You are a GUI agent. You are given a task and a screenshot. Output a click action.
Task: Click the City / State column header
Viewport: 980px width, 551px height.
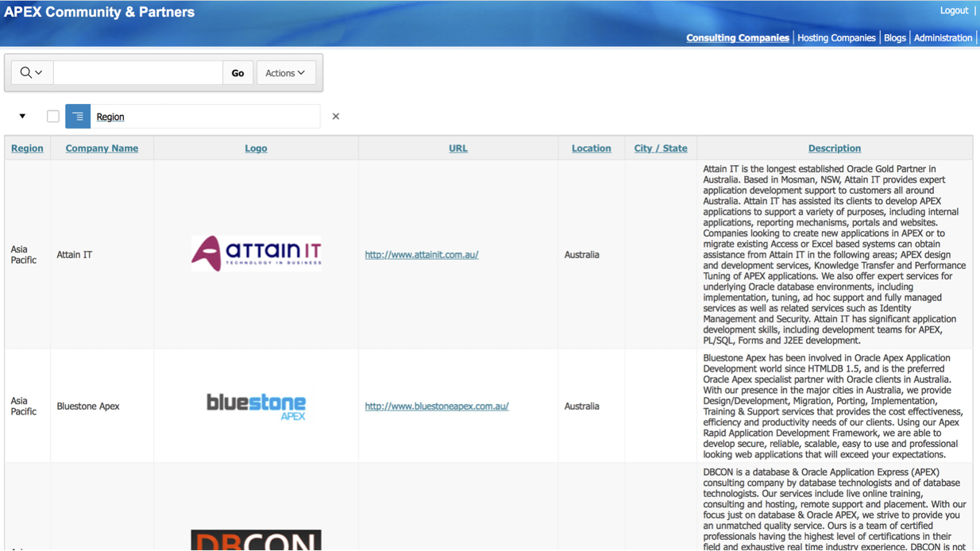tap(661, 148)
